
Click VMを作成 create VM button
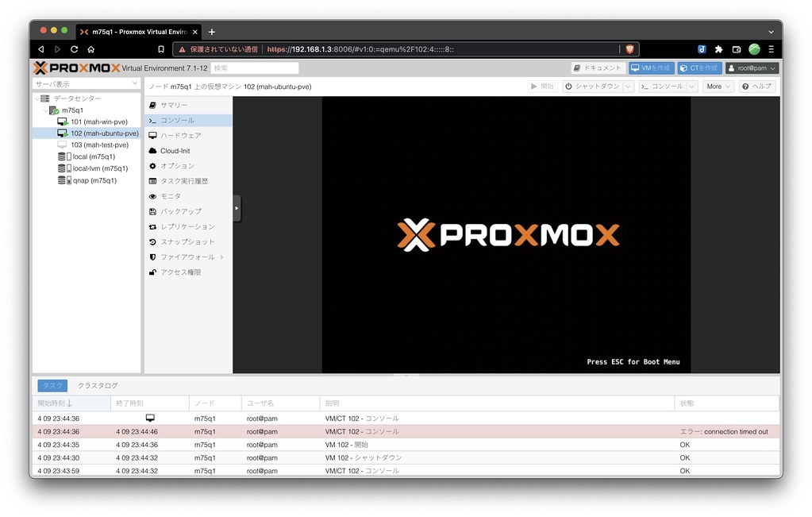652,68
